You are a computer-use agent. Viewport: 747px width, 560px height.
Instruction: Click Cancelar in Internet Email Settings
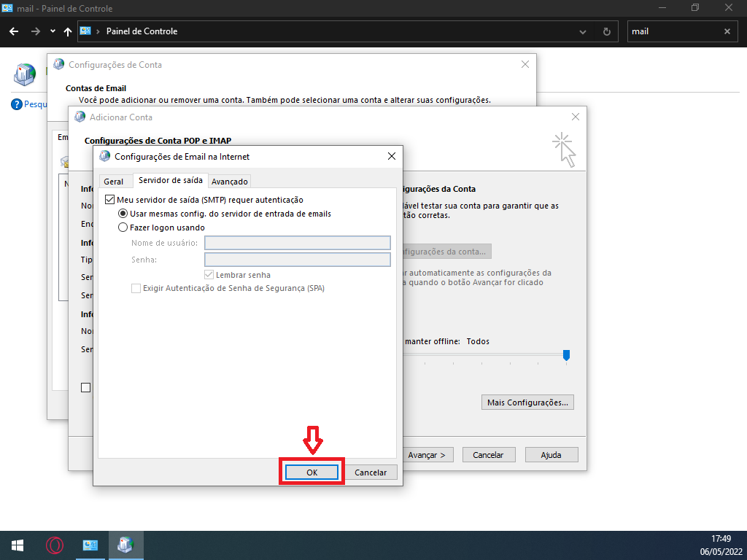click(x=371, y=472)
